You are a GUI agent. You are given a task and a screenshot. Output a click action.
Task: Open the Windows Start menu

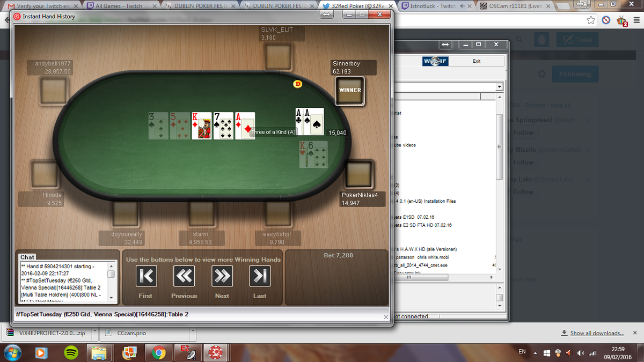tap(13, 352)
